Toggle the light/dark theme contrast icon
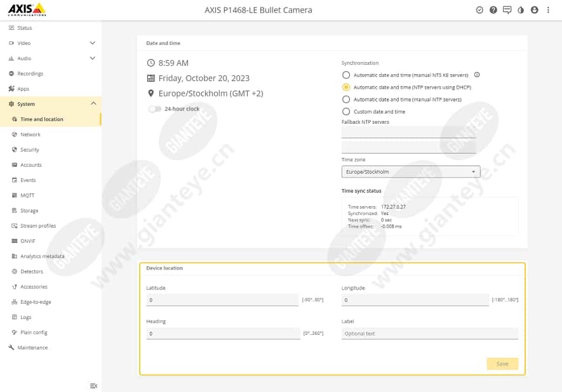The width and height of the screenshot is (562, 392). (521, 10)
